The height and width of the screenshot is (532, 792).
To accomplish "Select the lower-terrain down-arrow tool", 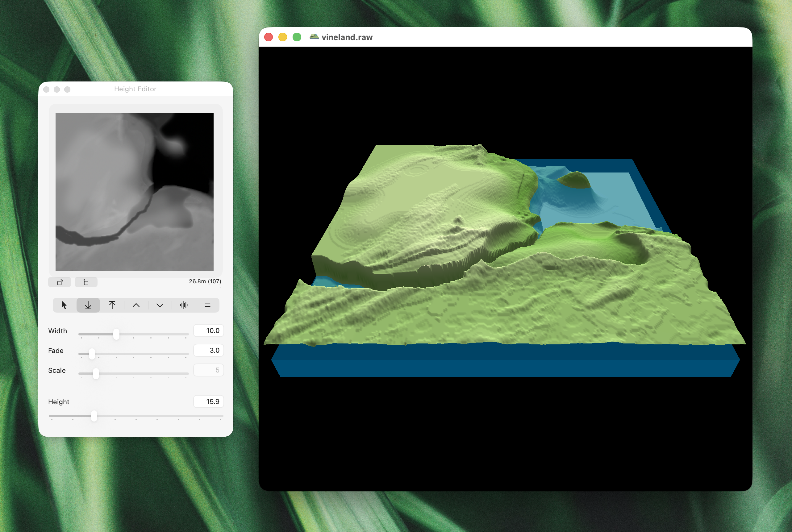I will pyautogui.click(x=88, y=305).
